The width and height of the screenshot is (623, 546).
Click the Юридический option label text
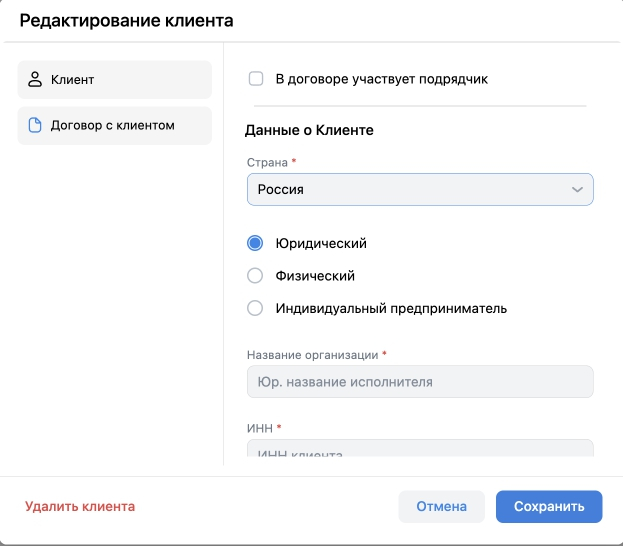(321, 243)
